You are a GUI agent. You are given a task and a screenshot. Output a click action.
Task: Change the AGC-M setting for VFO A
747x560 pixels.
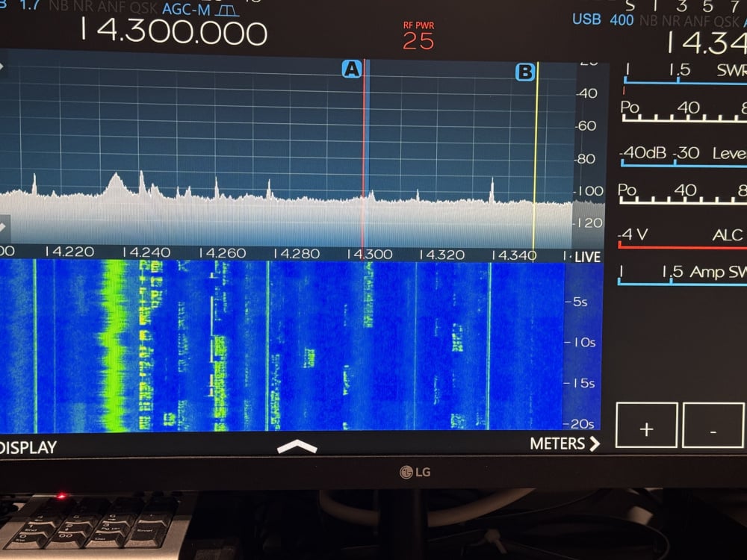point(186,9)
